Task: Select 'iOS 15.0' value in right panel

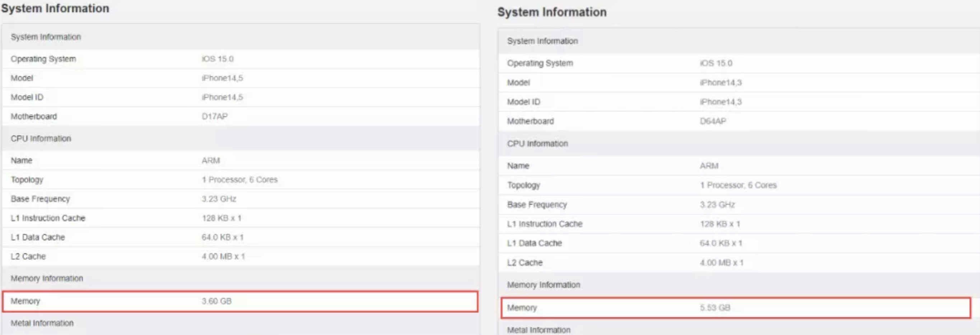Action: pos(716,63)
